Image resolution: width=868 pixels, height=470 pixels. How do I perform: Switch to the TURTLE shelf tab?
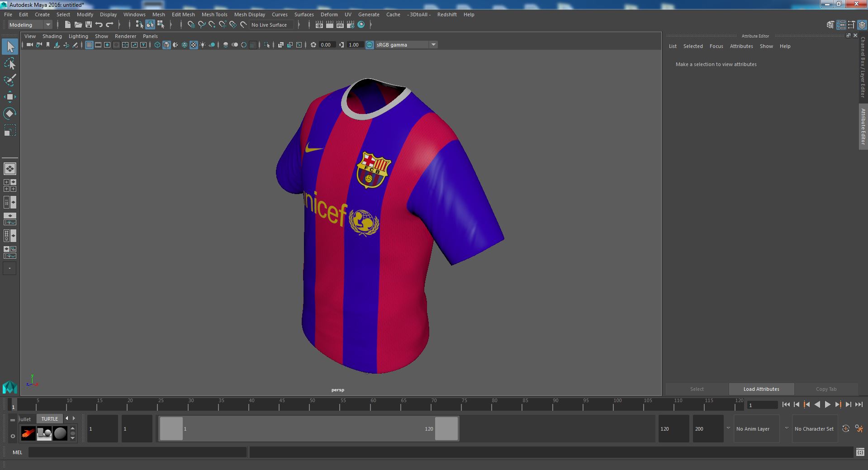tap(50, 419)
